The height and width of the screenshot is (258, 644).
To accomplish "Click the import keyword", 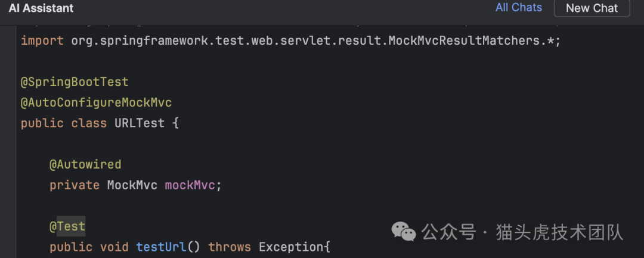I will (42, 41).
